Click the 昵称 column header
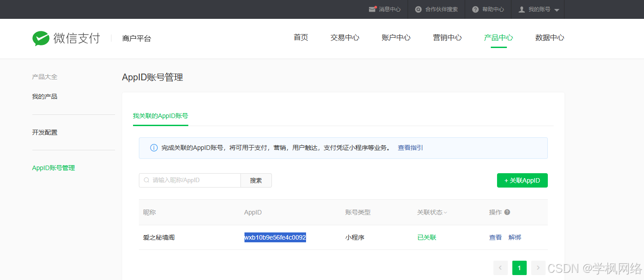Viewport: 644px width, 280px height. coord(149,212)
